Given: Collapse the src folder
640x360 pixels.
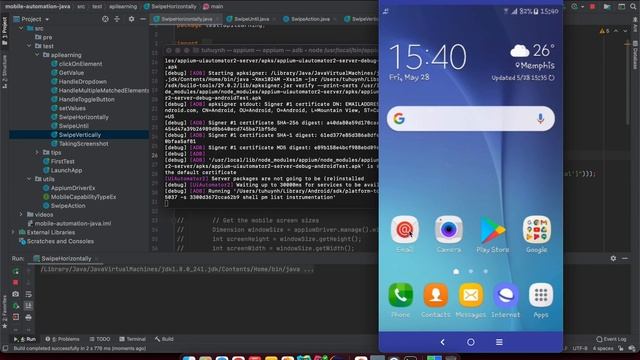Looking at the screenshot, I should pyautogui.click(x=21, y=28).
